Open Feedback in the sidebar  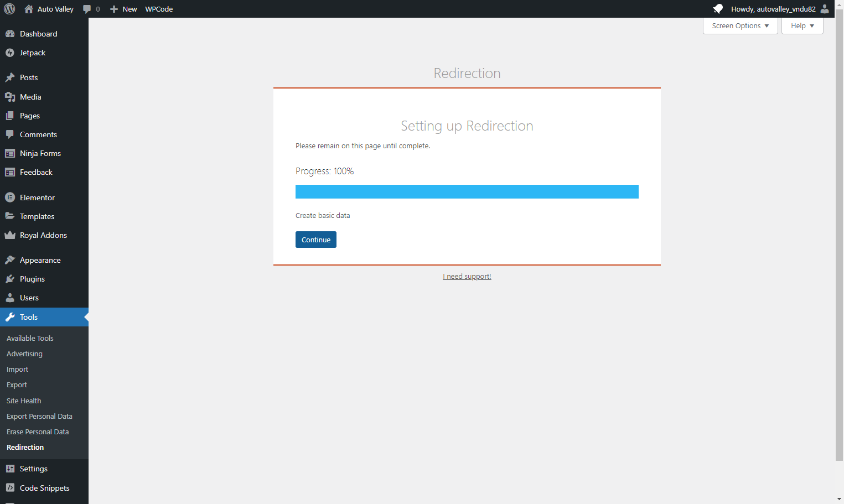(44, 172)
